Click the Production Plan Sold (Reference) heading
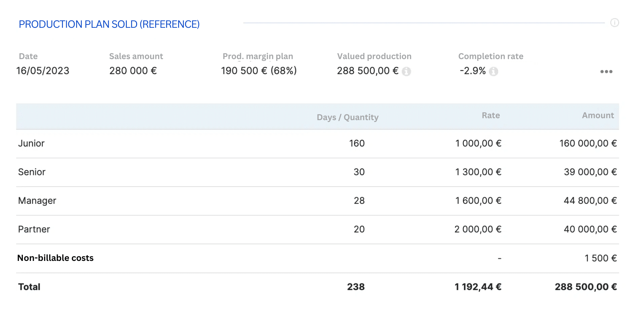Screen dimensions: 644x330 pyautogui.click(x=109, y=24)
